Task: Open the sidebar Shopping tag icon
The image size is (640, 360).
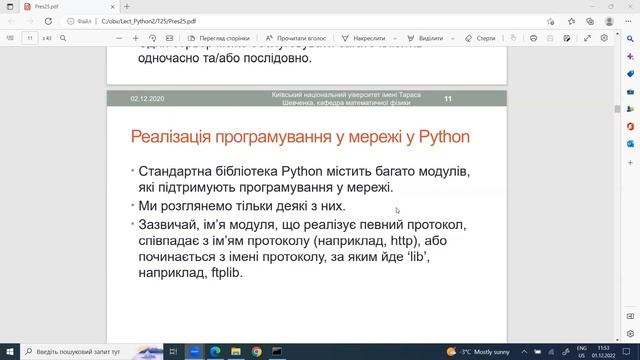Action: [x=630, y=74]
